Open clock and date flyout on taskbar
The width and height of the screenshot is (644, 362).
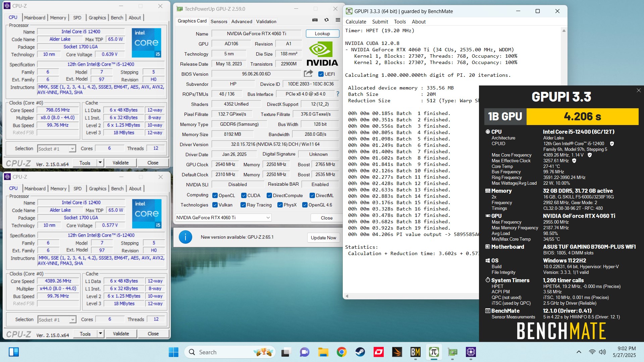(624, 352)
